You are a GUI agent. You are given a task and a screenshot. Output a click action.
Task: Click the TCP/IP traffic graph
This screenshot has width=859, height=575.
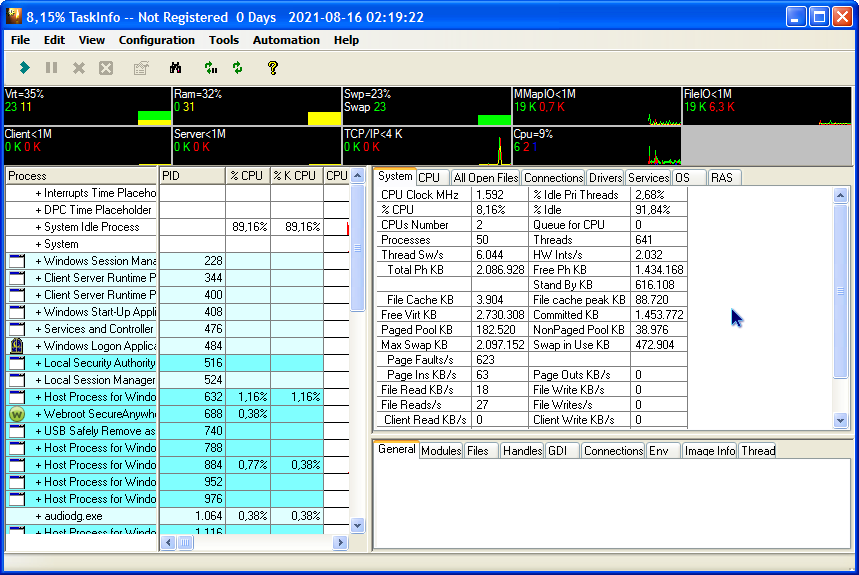427,146
